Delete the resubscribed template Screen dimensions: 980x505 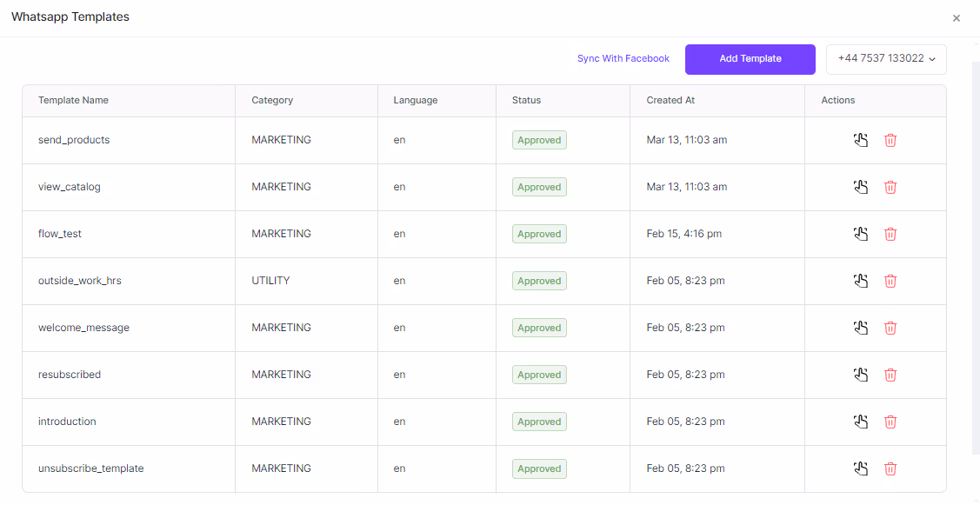890,375
